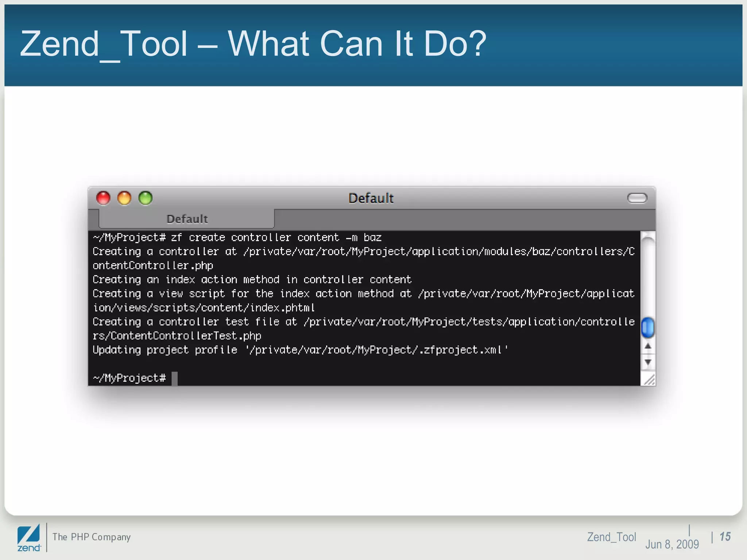This screenshot has width=747, height=560.
Task: Click the 'rs/ContentControllerTest.php' line
Action: pyautogui.click(x=177, y=336)
